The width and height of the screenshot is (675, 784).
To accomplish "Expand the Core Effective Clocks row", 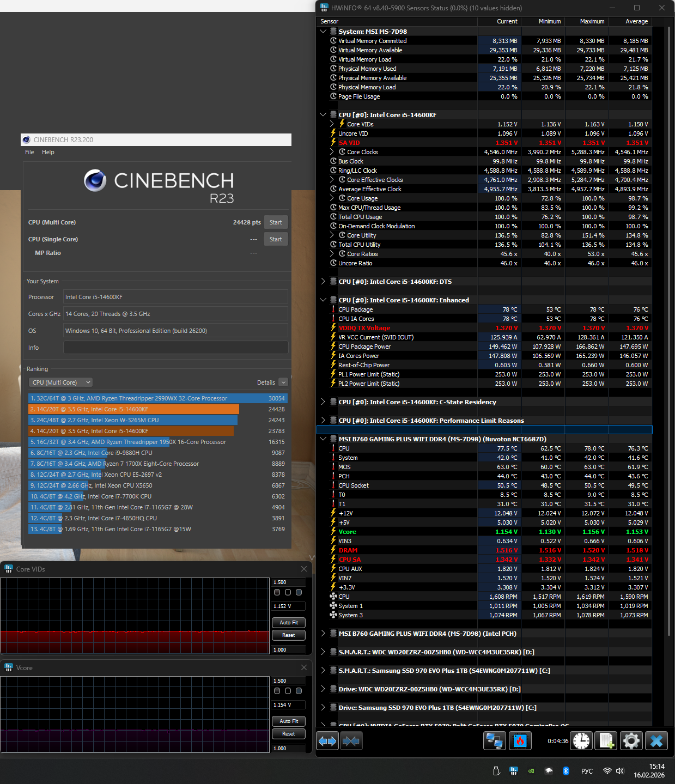I will (332, 180).
